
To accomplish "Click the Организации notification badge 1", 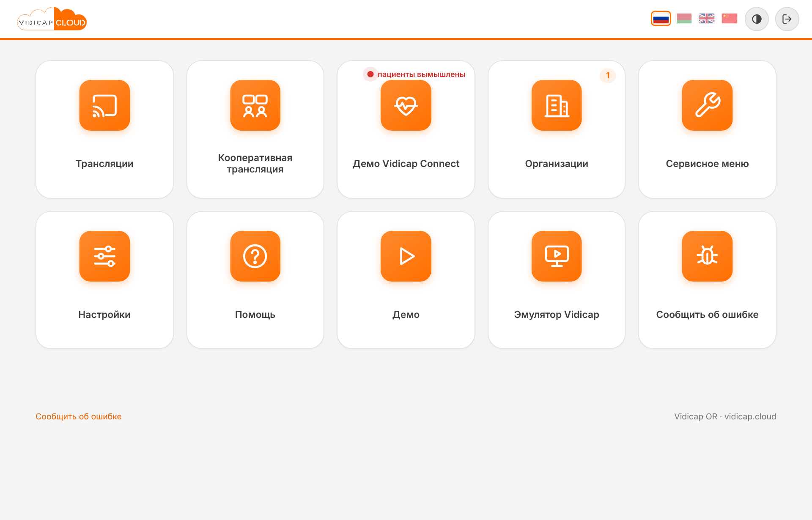I will tap(608, 75).
